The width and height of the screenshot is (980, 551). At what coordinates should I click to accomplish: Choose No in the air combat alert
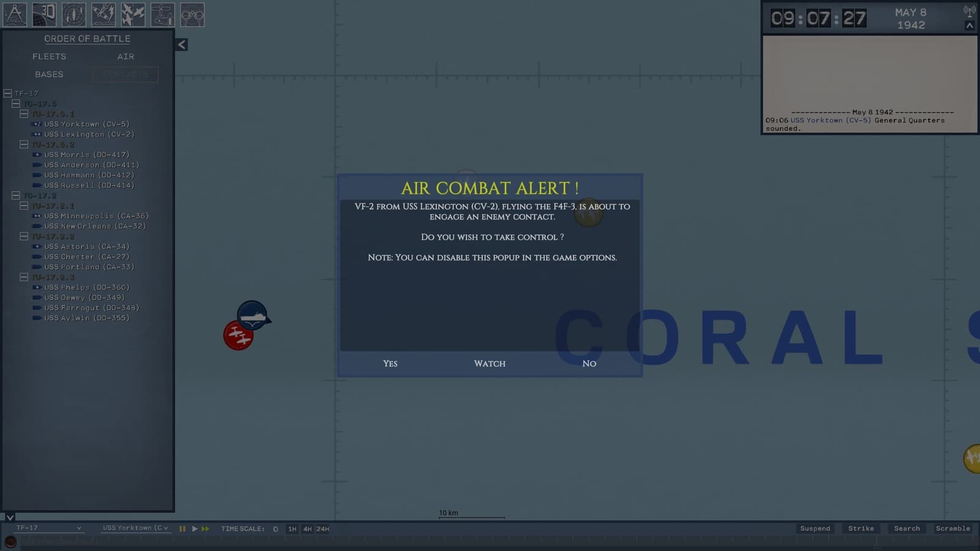(x=589, y=364)
